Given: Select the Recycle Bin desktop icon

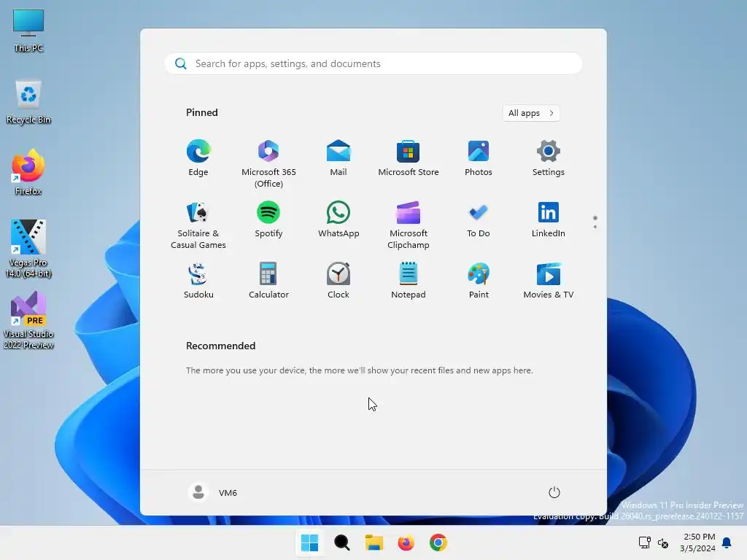Looking at the screenshot, I should (28, 102).
